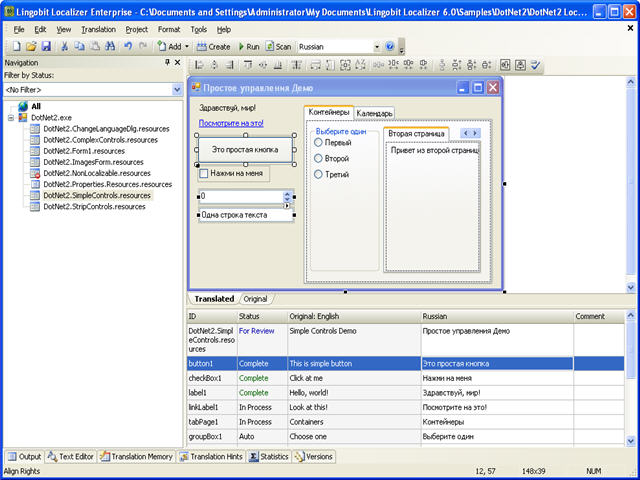Click the New file toolbar icon
640x480 pixels.
[16, 47]
